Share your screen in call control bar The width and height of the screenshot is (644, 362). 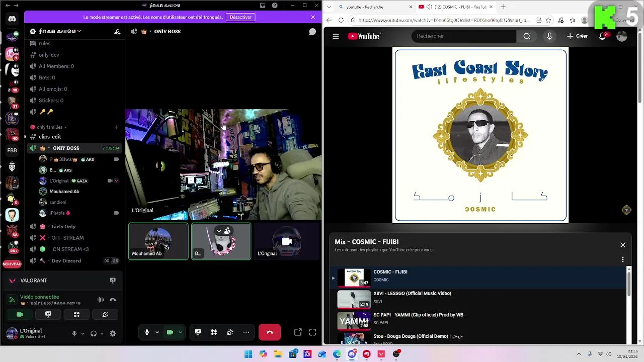198,332
